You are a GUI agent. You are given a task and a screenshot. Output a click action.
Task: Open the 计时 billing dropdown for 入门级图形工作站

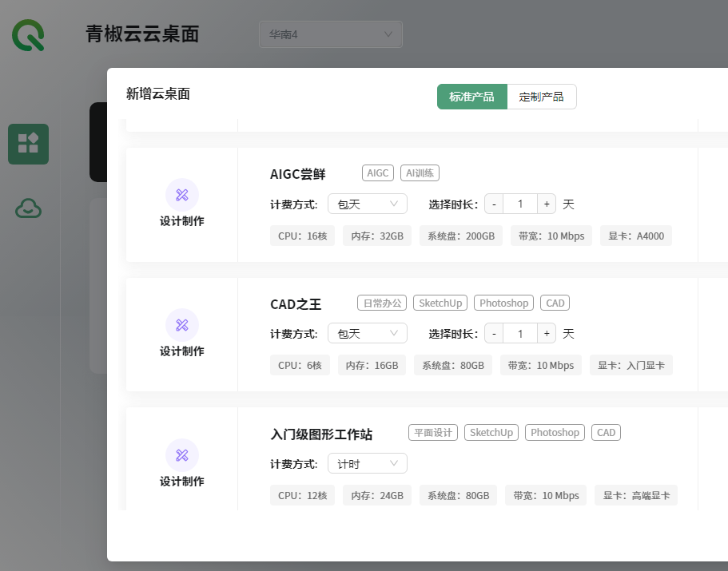368,464
